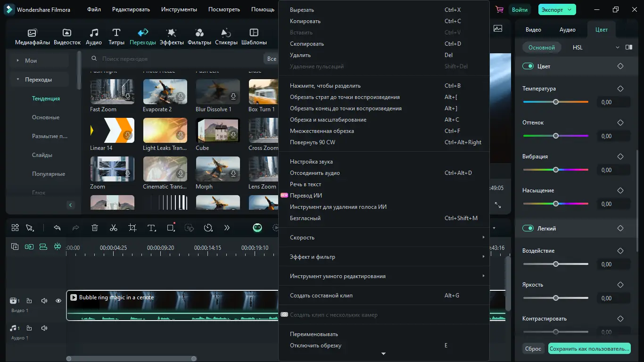Select the Основной pill button

542,47
